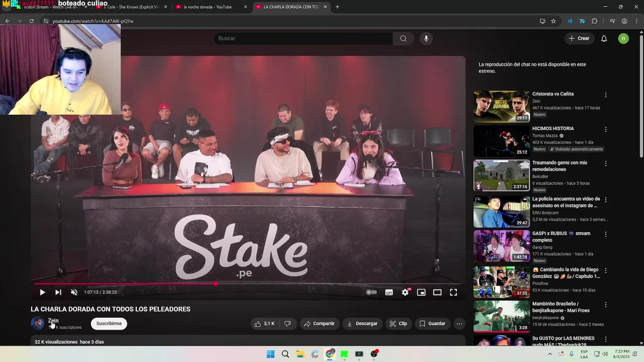
Task: Open options for Traumando gente video
Action: tap(606, 163)
